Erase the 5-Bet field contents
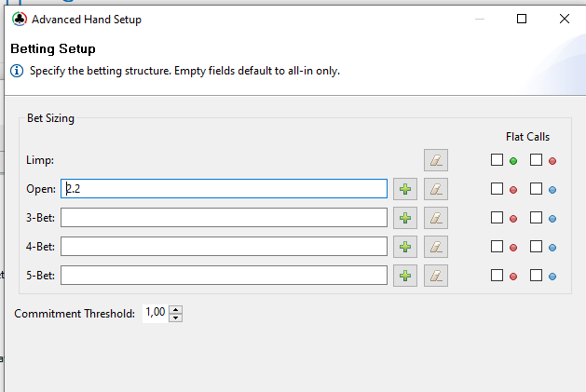This screenshot has width=586, height=392. [x=436, y=276]
